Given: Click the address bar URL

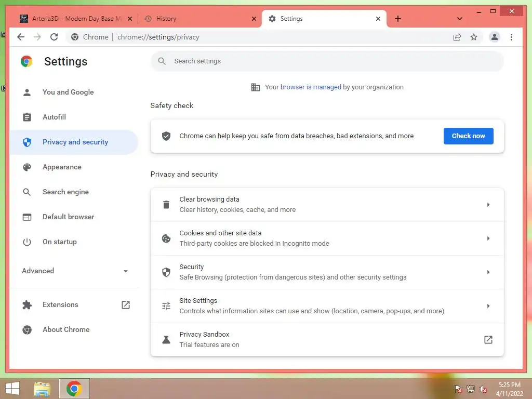Looking at the screenshot, I should coord(158,37).
